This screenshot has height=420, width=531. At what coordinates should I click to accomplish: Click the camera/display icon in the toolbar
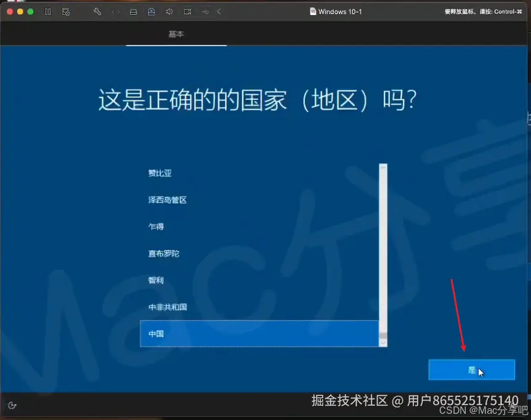(x=187, y=11)
